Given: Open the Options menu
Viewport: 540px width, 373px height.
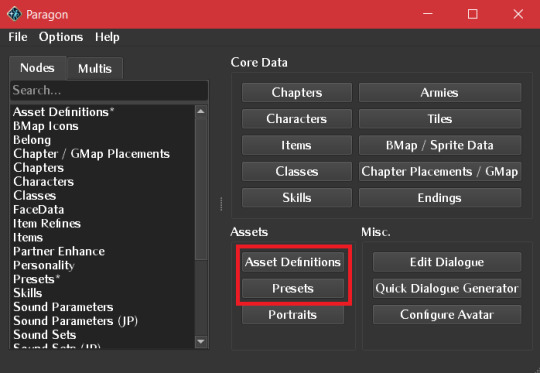Looking at the screenshot, I should point(61,37).
